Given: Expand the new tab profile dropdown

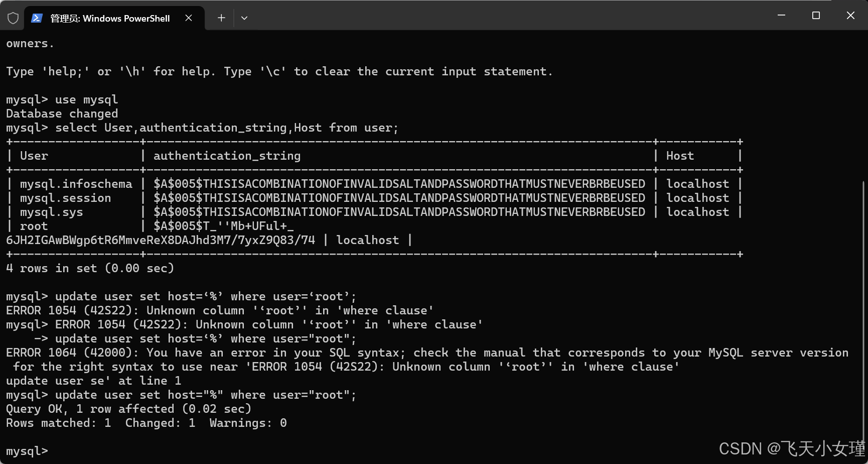Looking at the screenshot, I should click(244, 18).
